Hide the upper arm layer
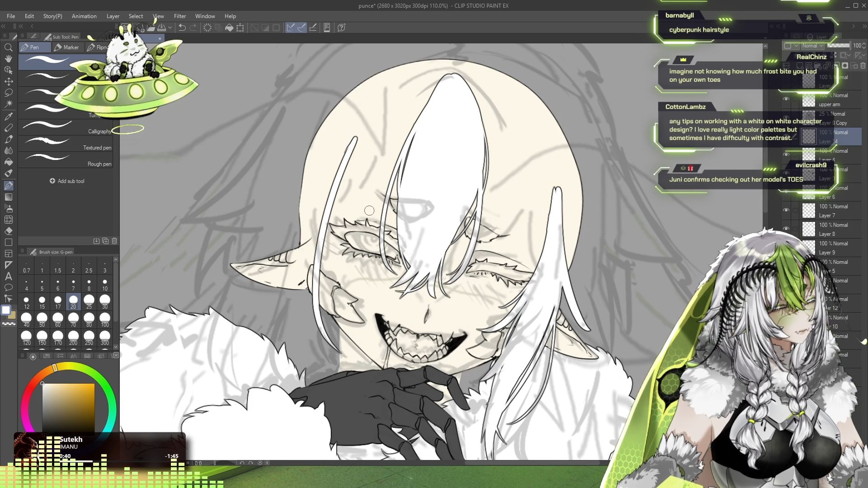 tap(786, 99)
